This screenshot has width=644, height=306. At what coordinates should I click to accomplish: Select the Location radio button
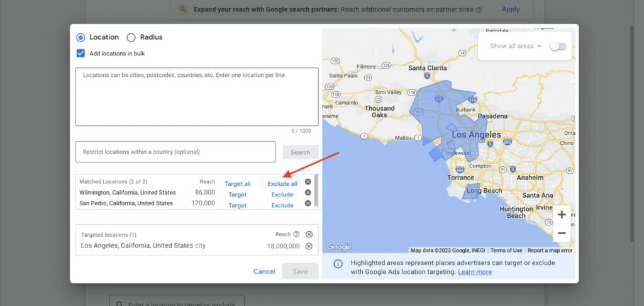click(80, 37)
